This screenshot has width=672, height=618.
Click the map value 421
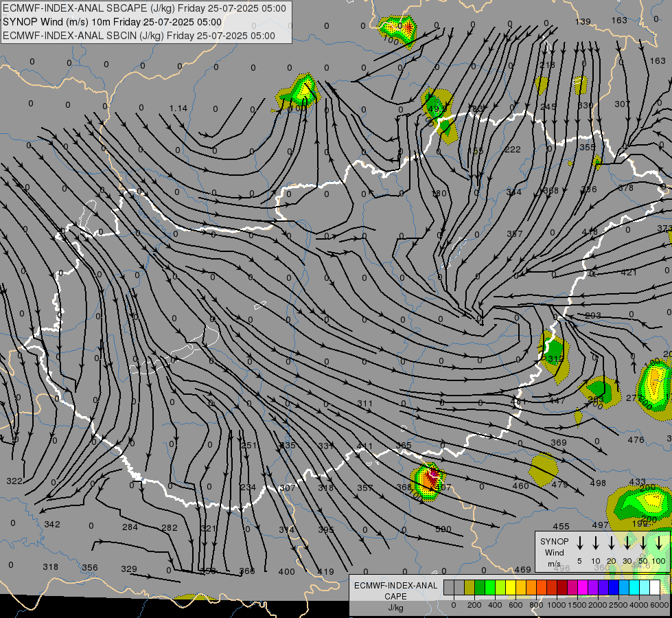coord(629,273)
